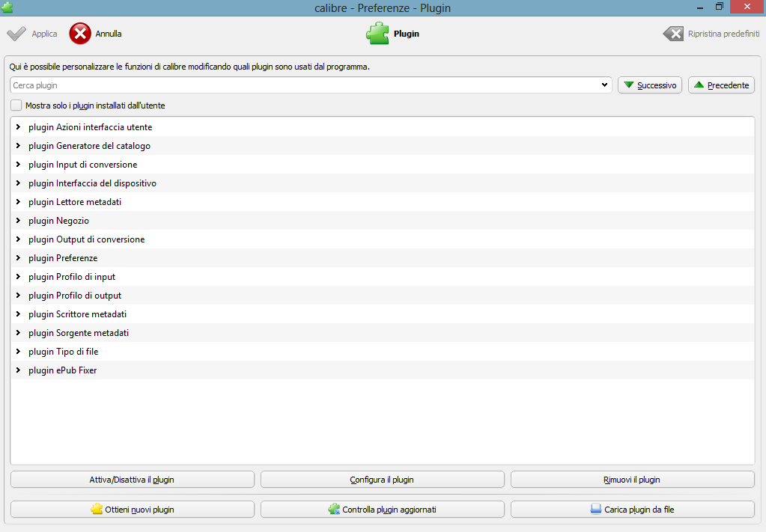This screenshot has height=532, width=766.
Task: Select the plugin Tipo di file row
Action: click(x=64, y=352)
